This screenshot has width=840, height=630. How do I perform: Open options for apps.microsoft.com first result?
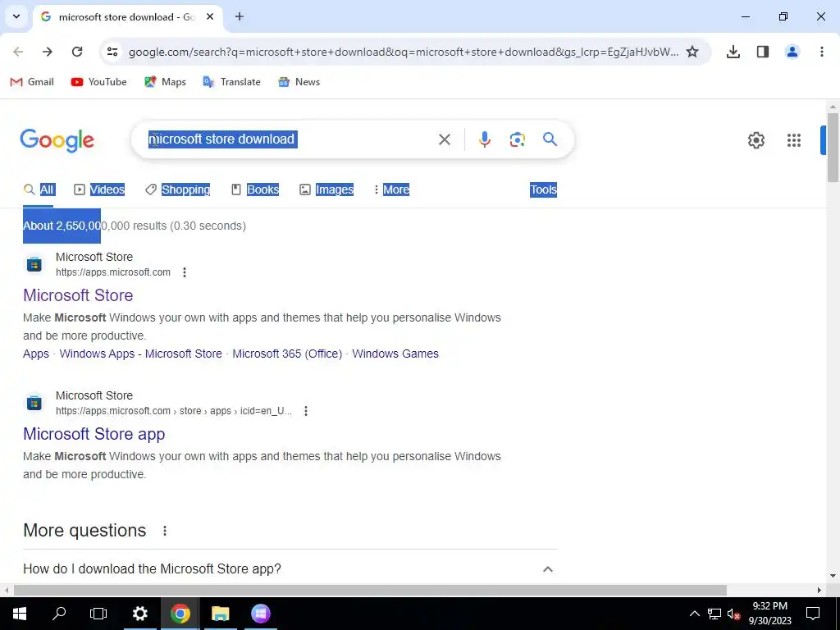pyautogui.click(x=185, y=272)
